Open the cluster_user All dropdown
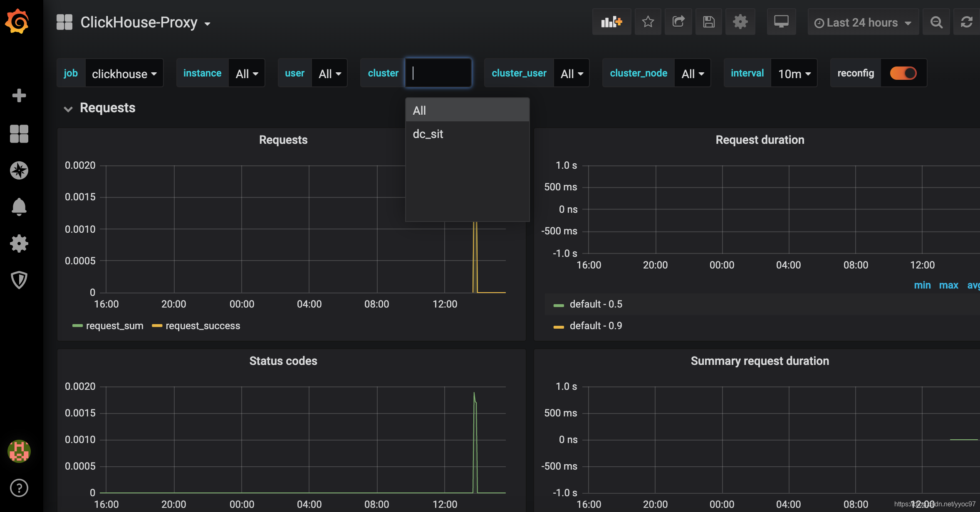The image size is (980, 512). 572,74
